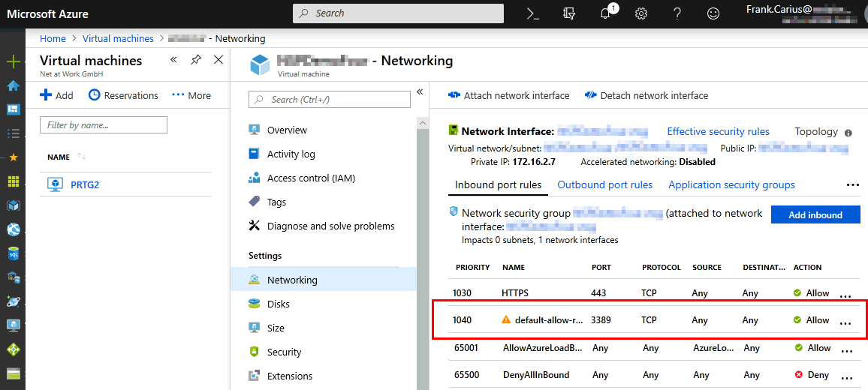Open the ellipsis menu next to Application security groups
The image size is (868, 390).
click(x=853, y=185)
